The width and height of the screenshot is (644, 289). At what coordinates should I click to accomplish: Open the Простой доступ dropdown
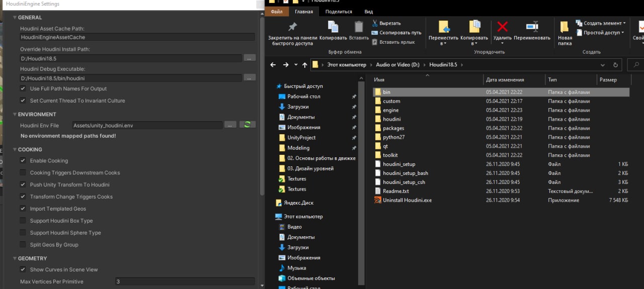pyautogui.click(x=599, y=33)
